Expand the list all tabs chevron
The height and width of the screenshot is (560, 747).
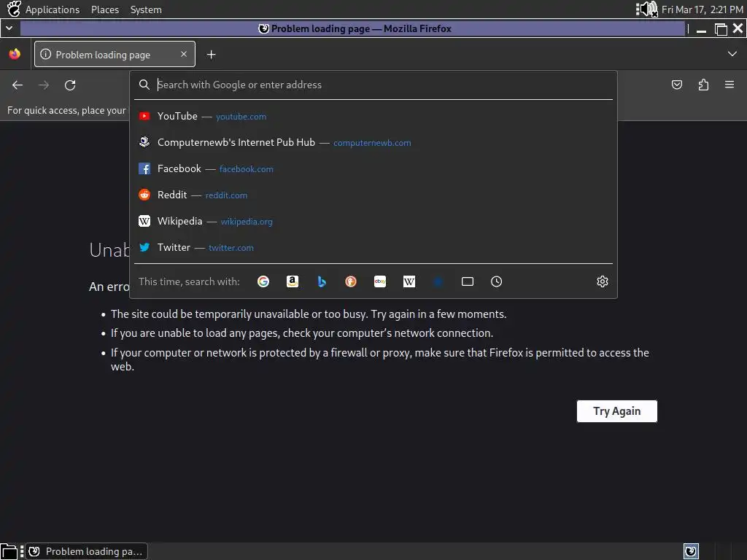[732, 54]
